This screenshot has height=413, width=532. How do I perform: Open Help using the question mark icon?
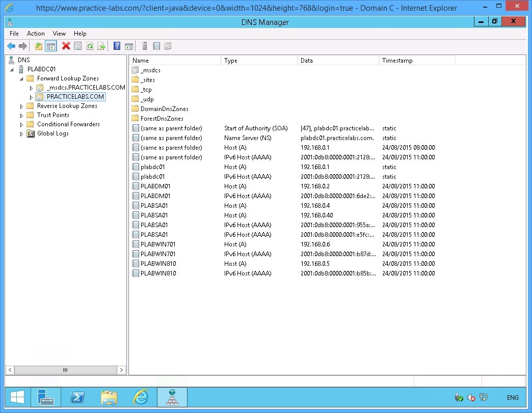(x=117, y=46)
